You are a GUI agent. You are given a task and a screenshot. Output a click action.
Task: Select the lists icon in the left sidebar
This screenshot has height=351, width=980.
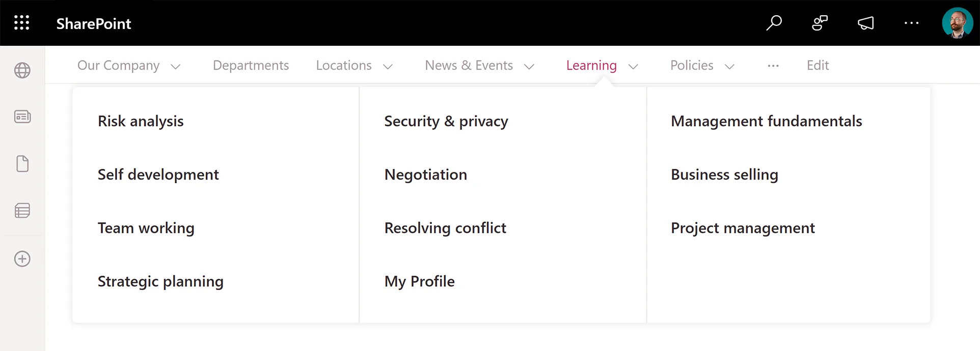point(22,210)
